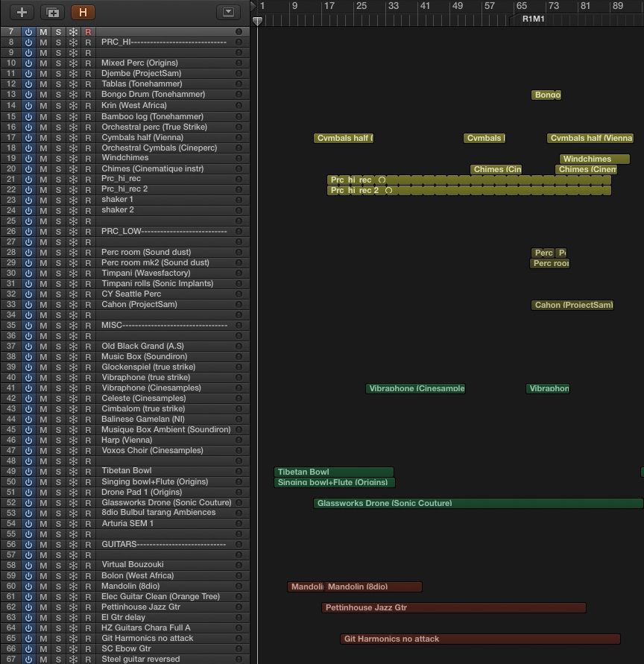Record-enable the Old Black Grand track
This screenshot has height=664, width=644.
coord(88,347)
